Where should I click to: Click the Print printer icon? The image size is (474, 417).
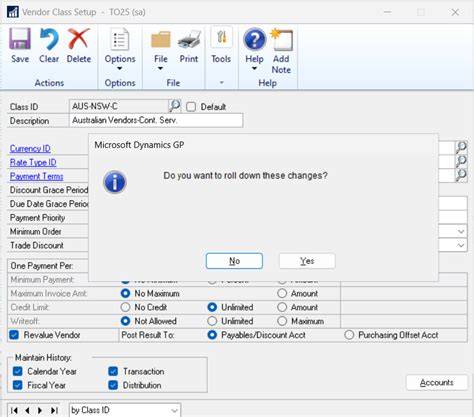tap(189, 40)
